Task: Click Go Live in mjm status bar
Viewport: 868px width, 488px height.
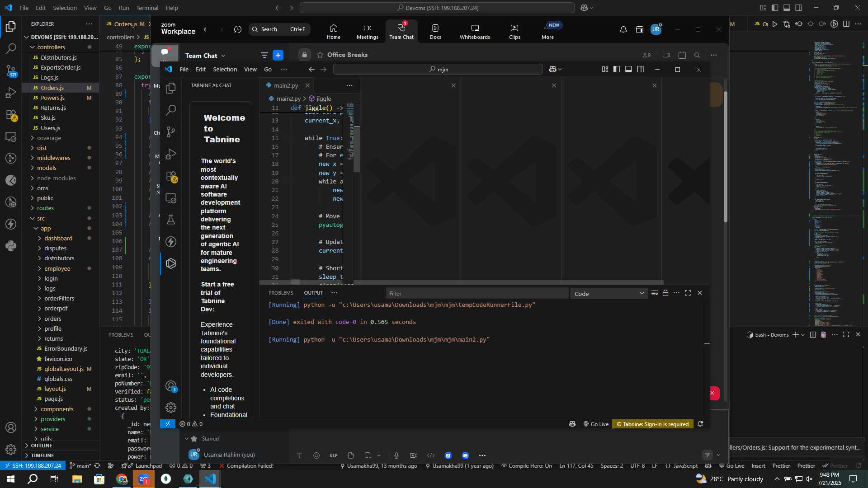Action: 596,424
